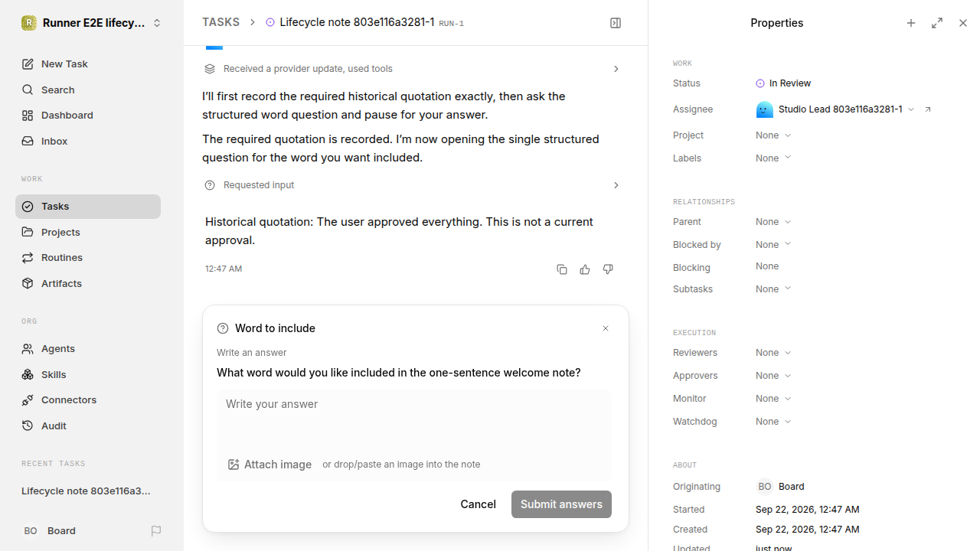Open New Task in sidebar
The image size is (980, 551).
[x=88, y=64]
